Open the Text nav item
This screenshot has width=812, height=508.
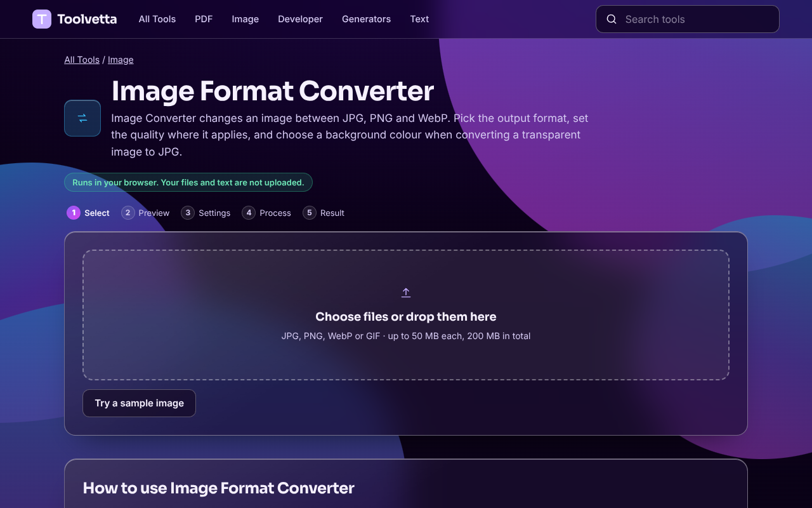click(x=419, y=19)
